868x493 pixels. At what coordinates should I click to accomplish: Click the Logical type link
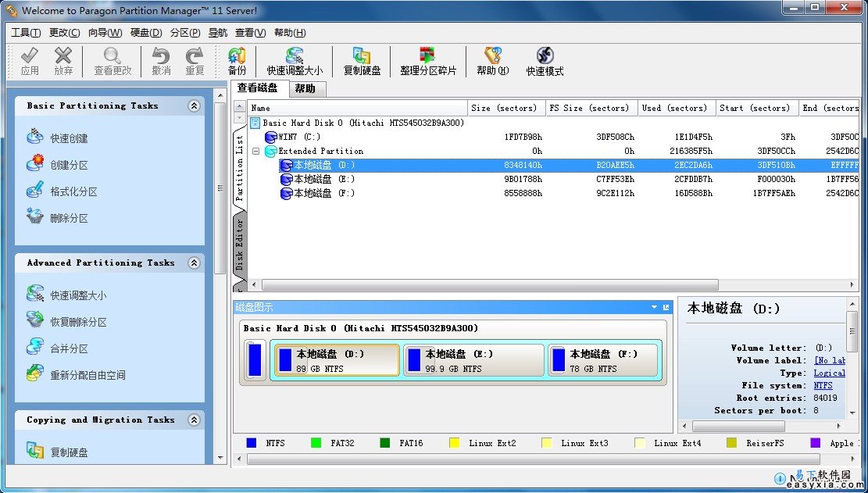829,373
